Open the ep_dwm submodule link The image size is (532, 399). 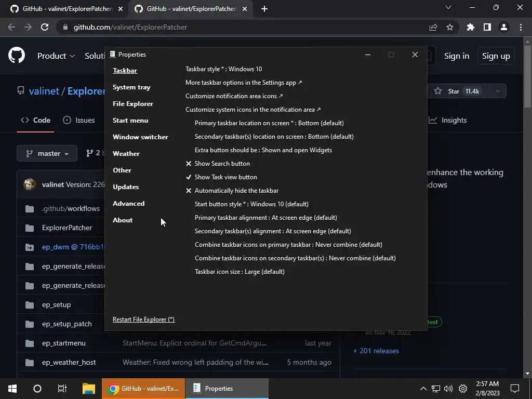(x=73, y=247)
